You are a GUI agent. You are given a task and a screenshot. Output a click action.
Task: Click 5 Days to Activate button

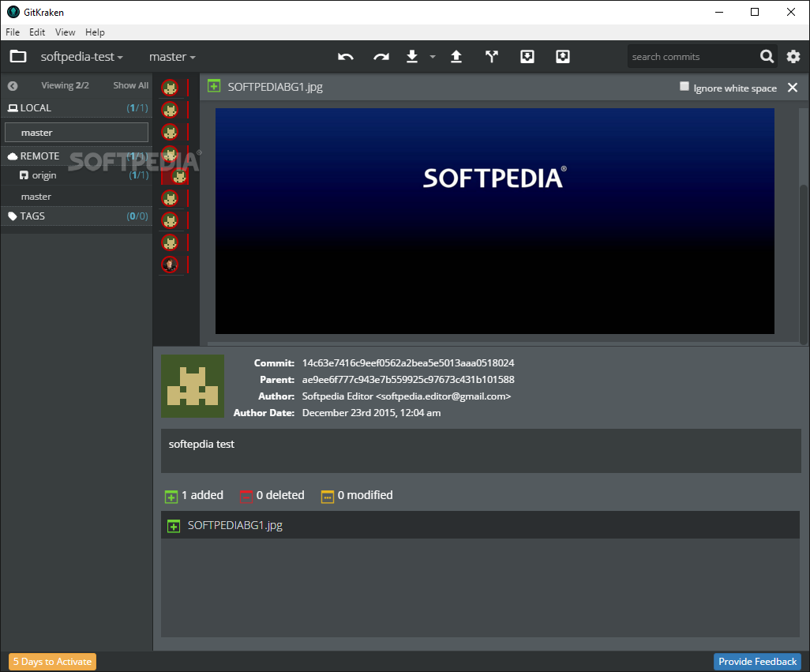52,662
